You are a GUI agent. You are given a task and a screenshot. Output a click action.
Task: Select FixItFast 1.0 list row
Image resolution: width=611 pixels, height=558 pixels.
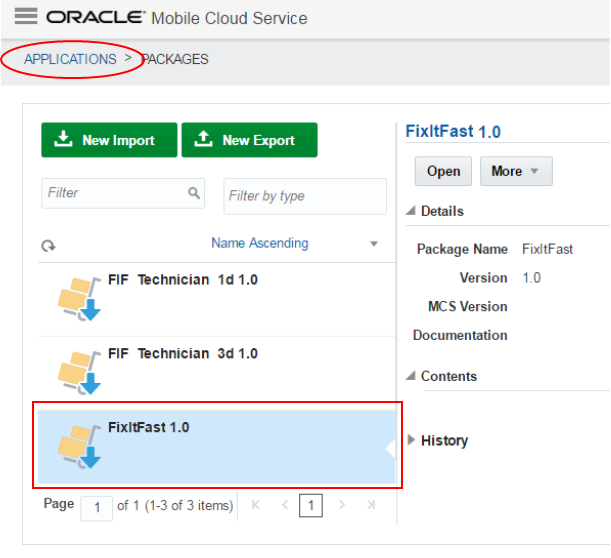pyautogui.click(x=217, y=447)
